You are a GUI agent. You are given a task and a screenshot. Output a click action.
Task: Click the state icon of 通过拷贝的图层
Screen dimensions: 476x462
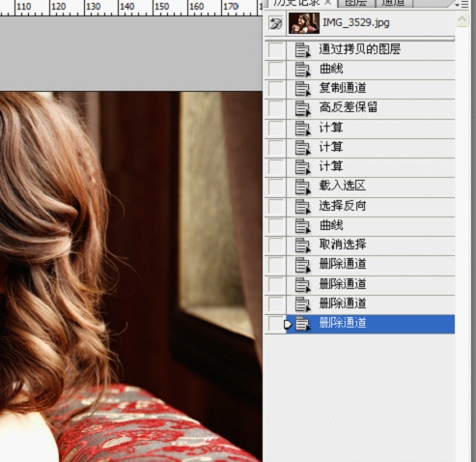(302, 50)
